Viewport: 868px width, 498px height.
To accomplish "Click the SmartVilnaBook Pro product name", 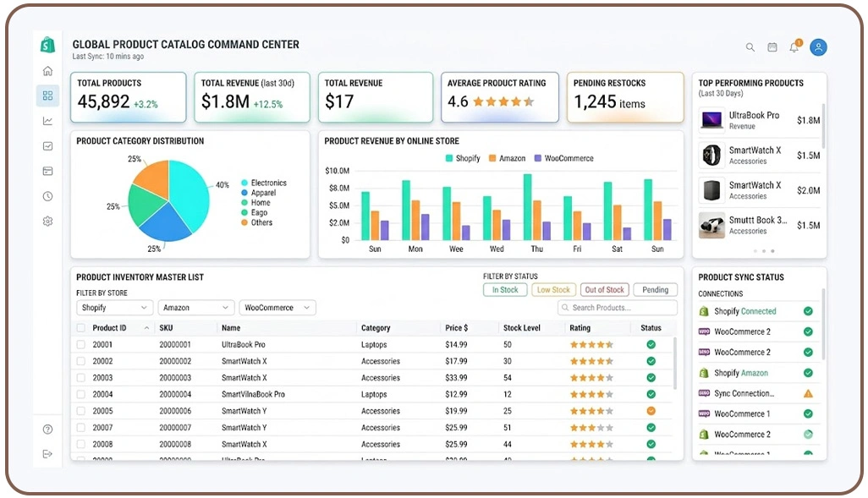I will coord(254,395).
